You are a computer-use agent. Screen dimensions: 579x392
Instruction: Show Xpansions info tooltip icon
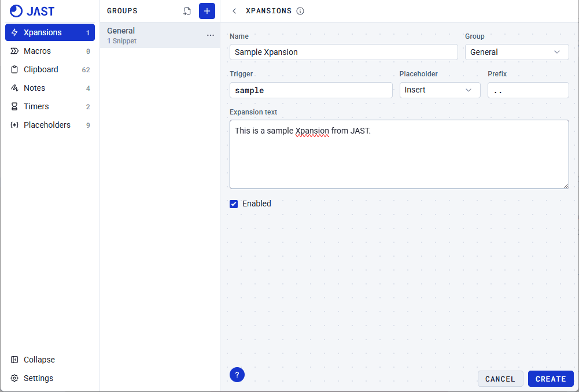click(x=300, y=11)
